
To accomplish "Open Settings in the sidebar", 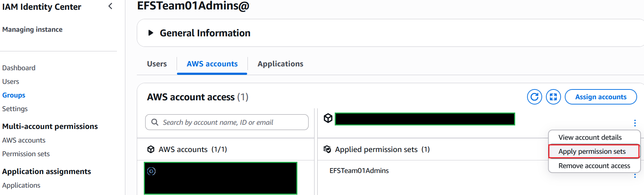I will (15, 109).
